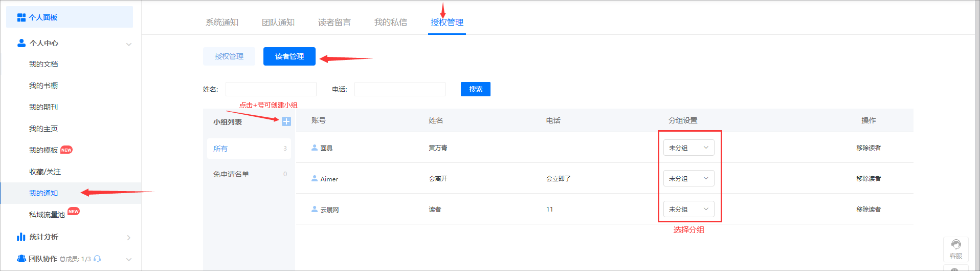Viewport: 980px width, 271px height.
Task: Click the 统计分析 bar chart icon
Action: pyautogui.click(x=21, y=237)
